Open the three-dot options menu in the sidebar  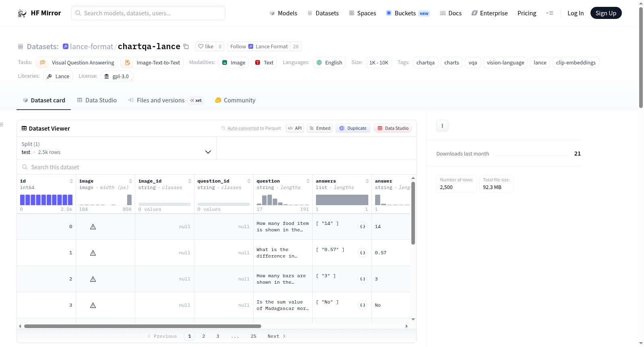442,126
